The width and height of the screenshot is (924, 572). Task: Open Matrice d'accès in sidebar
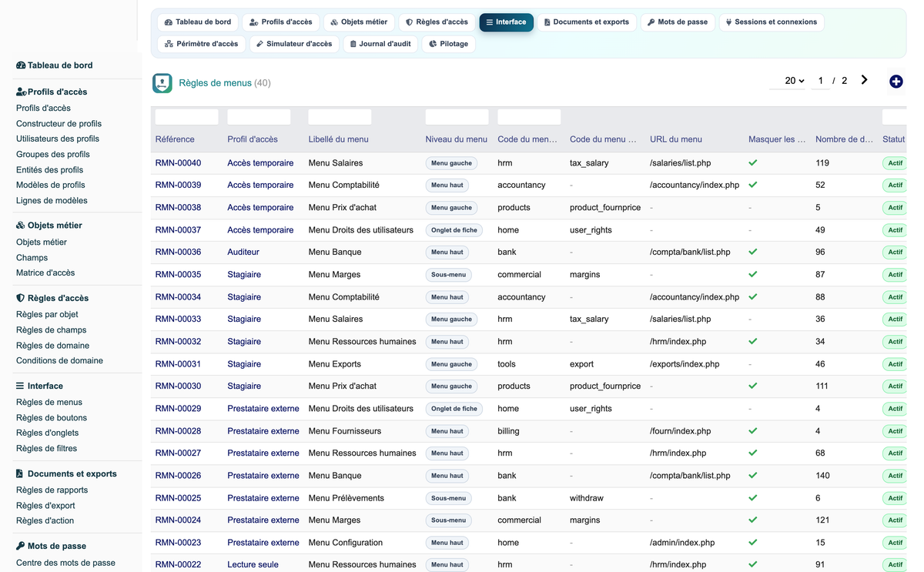(45, 273)
